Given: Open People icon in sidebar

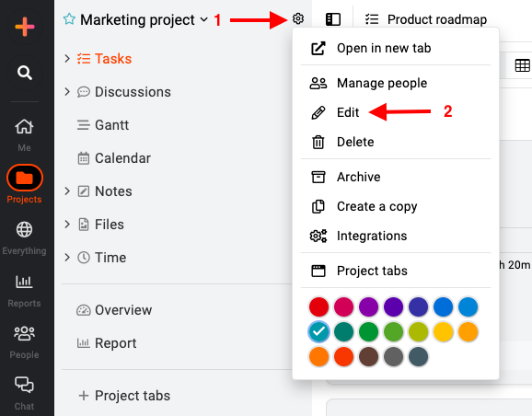Looking at the screenshot, I should click(24, 333).
